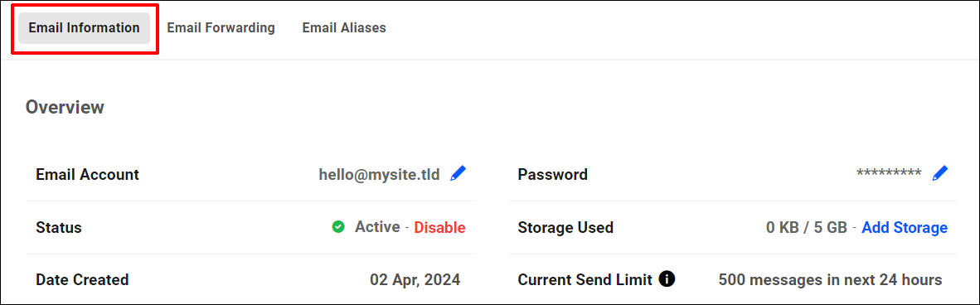Disable the email account via red link

pyautogui.click(x=440, y=227)
